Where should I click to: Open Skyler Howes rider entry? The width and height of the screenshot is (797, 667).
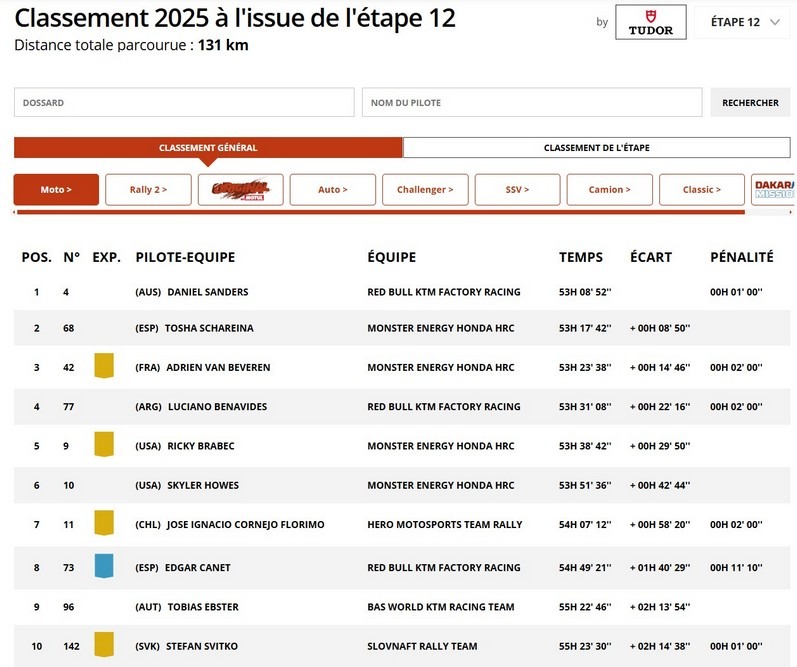402,486
